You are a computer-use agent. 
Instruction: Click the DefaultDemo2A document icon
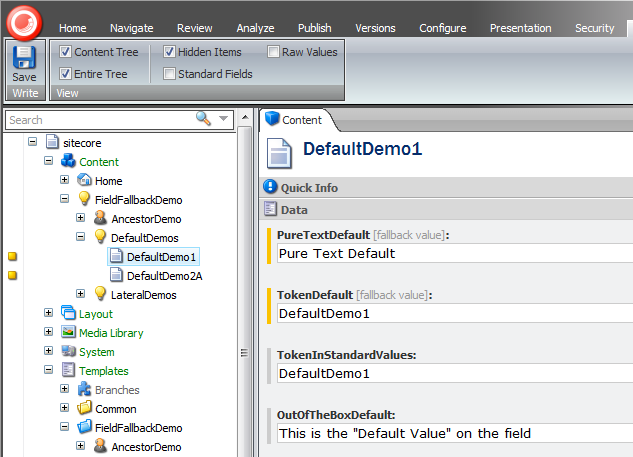pyautogui.click(x=116, y=275)
